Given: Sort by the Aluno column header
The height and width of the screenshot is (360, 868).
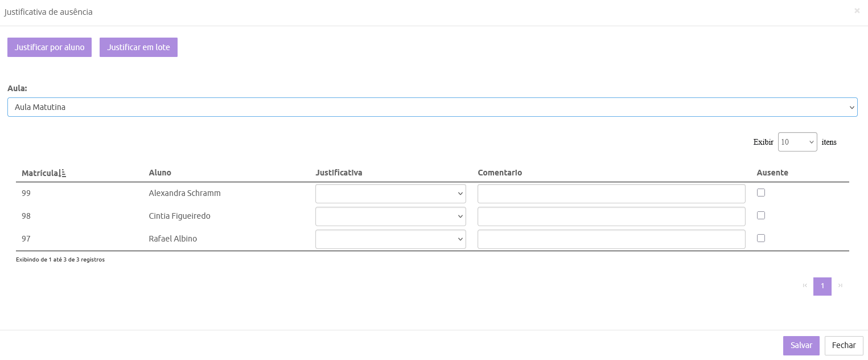Looking at the screenshot, I should pos(160,173).
